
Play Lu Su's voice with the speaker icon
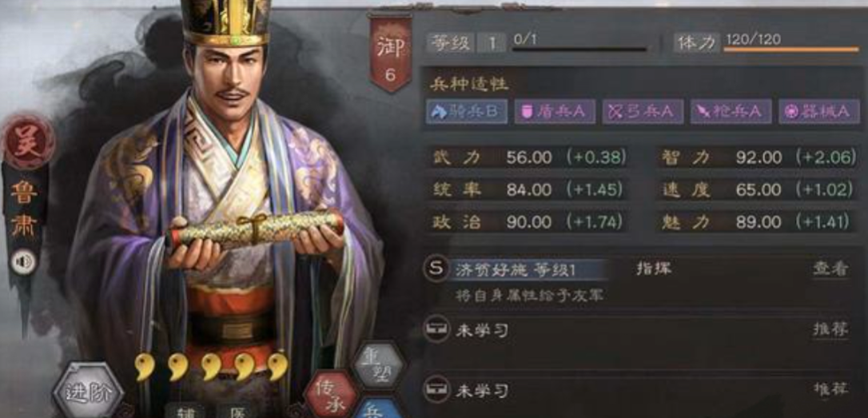click(x=24, y=261)
